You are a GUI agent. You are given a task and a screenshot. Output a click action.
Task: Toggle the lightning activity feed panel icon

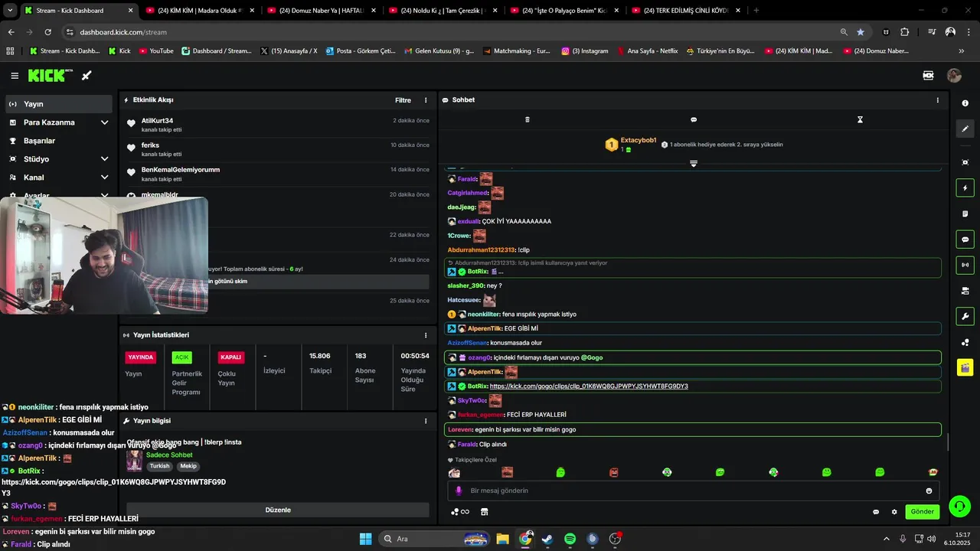(x=965, y=188)
